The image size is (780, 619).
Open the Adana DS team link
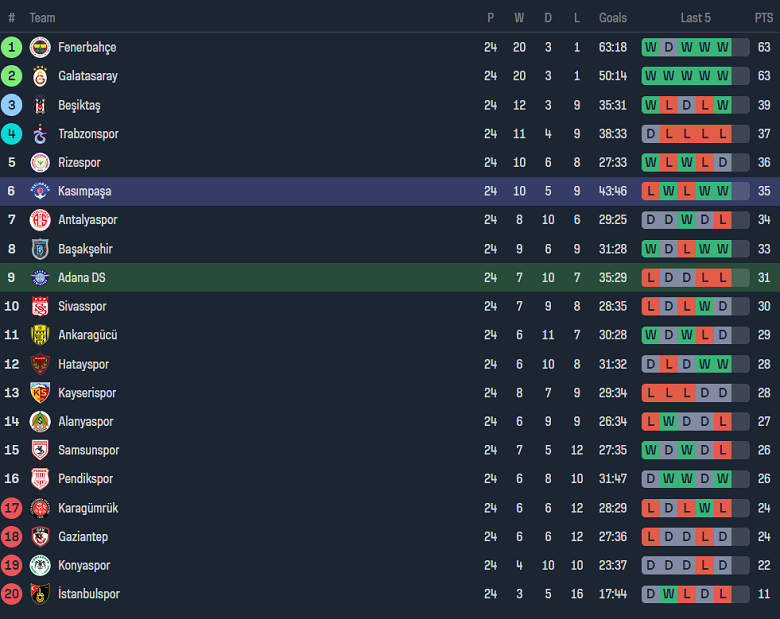82,278
